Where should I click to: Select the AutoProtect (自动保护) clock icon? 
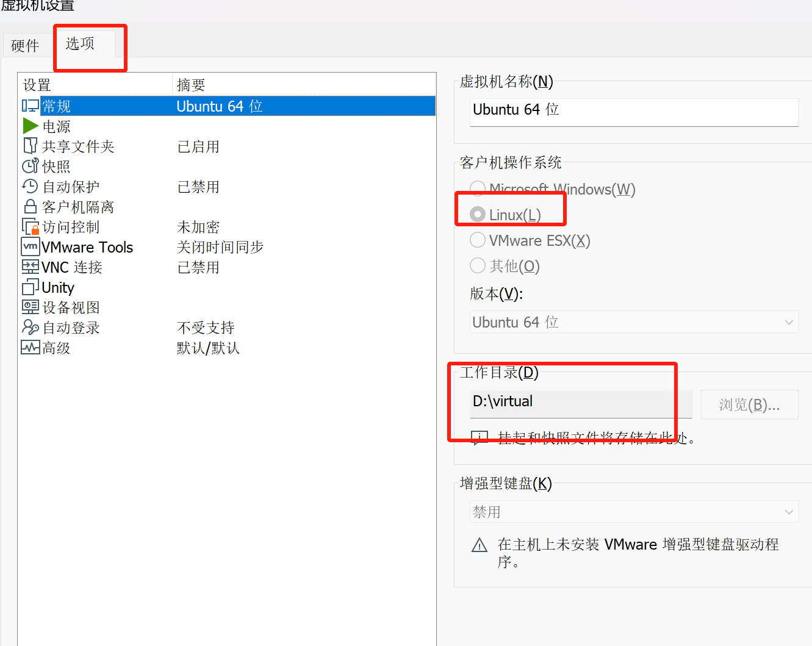coord(31,187)
